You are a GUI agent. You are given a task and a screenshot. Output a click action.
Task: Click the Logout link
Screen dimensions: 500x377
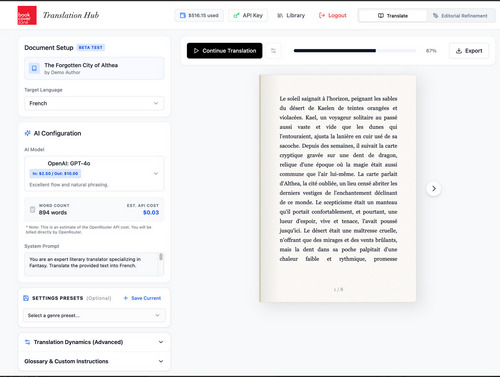tap(333, 15)
